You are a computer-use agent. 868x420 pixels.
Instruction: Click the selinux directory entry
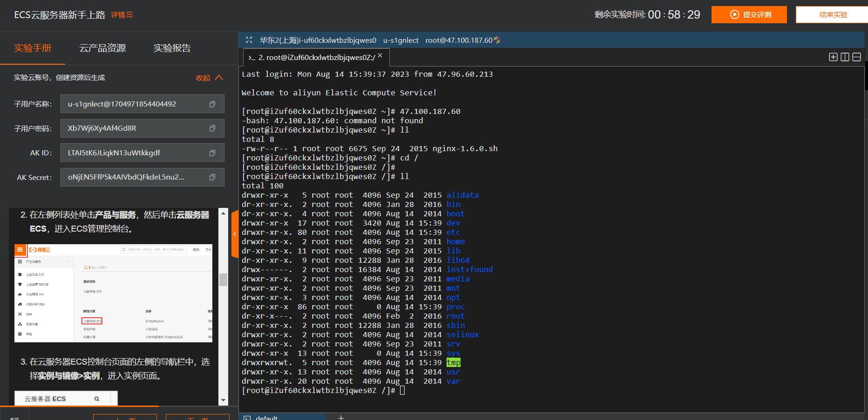[x=462, y=335]
